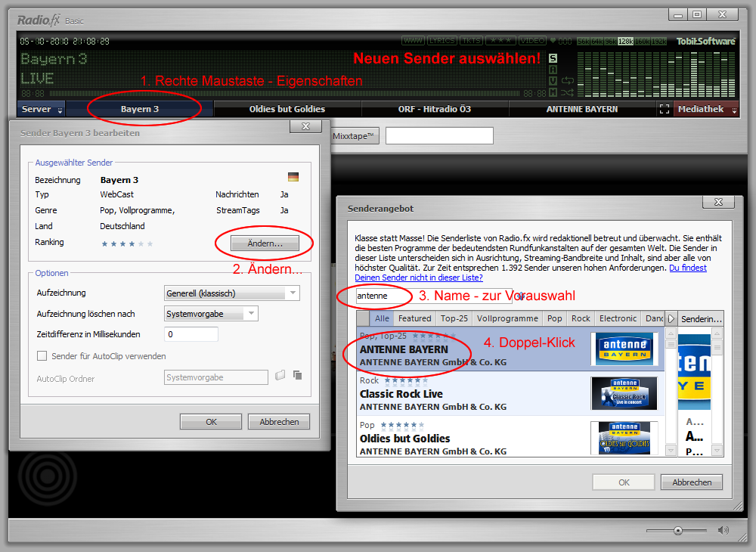The image size is (756, 552).
Task: Open the Aufzeichnung dropdown
Action: tap(232, 293)
